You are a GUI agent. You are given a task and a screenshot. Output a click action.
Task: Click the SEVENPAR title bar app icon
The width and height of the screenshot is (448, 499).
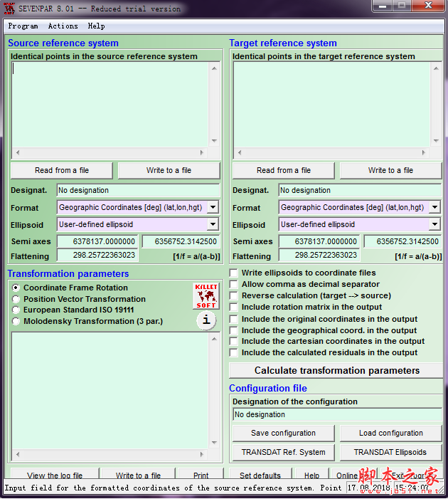(9, 9)
